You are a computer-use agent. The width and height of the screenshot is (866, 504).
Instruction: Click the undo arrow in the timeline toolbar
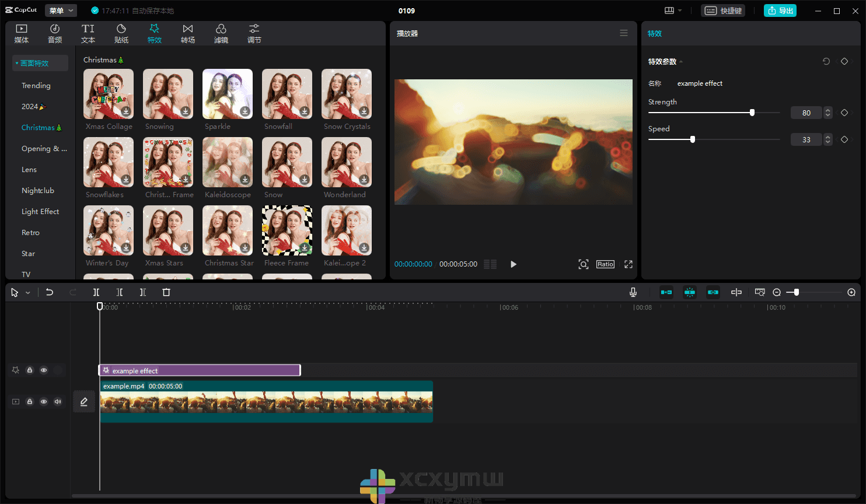point(50,292)
